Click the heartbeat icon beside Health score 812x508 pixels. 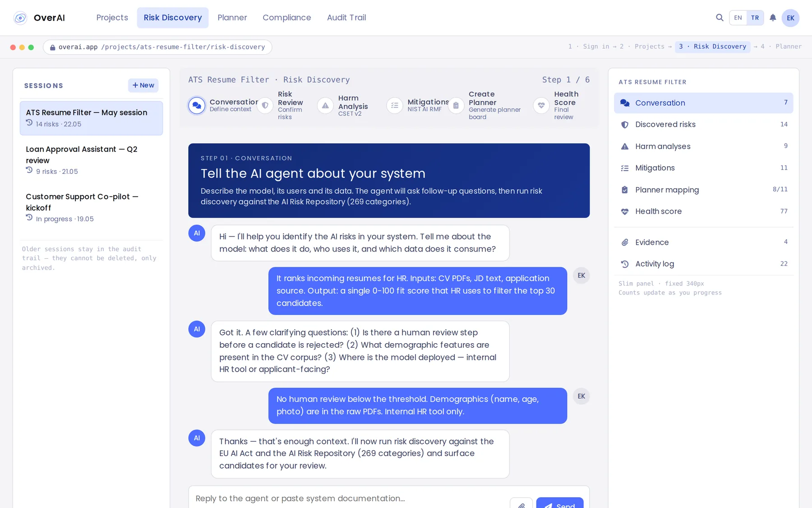click(x=625, y=211)
